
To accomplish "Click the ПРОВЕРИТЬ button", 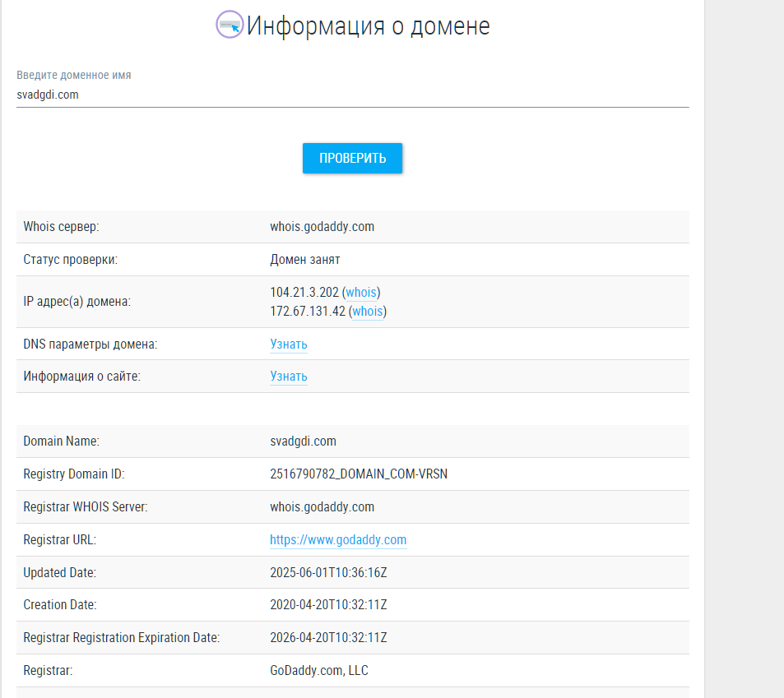I will pos(352,158).
